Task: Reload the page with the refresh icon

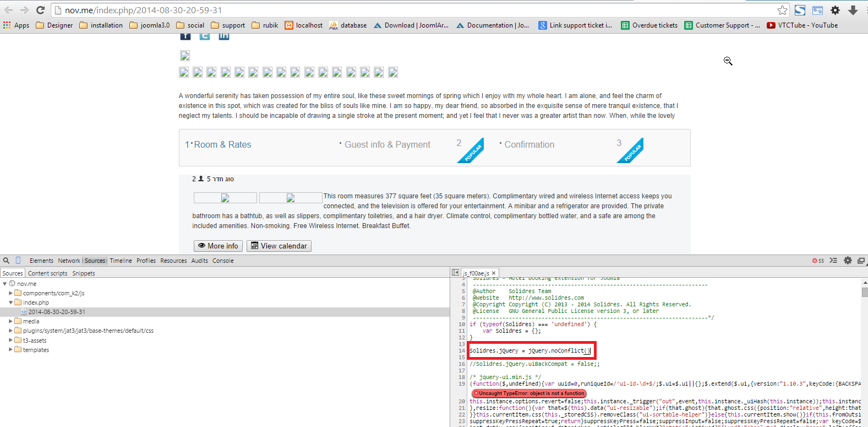Action: click(x=40, y=10)
